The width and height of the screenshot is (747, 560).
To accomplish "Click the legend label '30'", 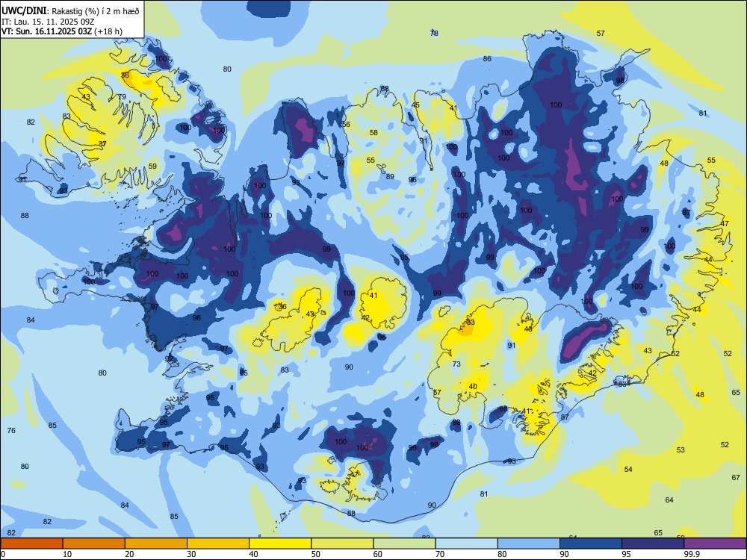I will [x=191, y=554].
